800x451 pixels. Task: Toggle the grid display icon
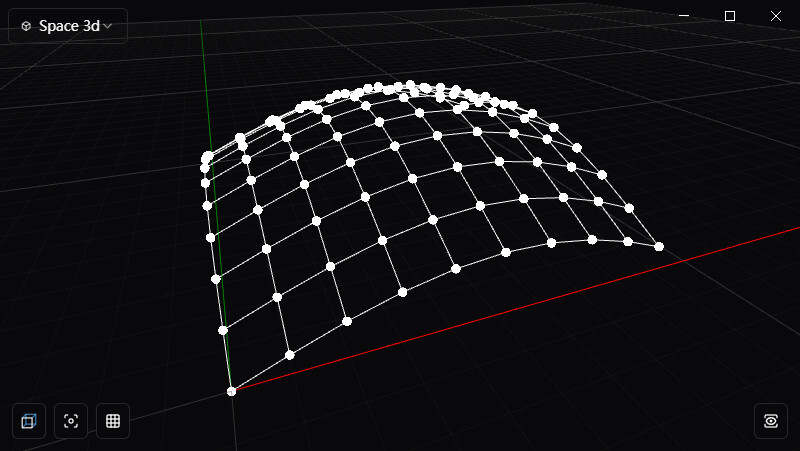[113, 421]
